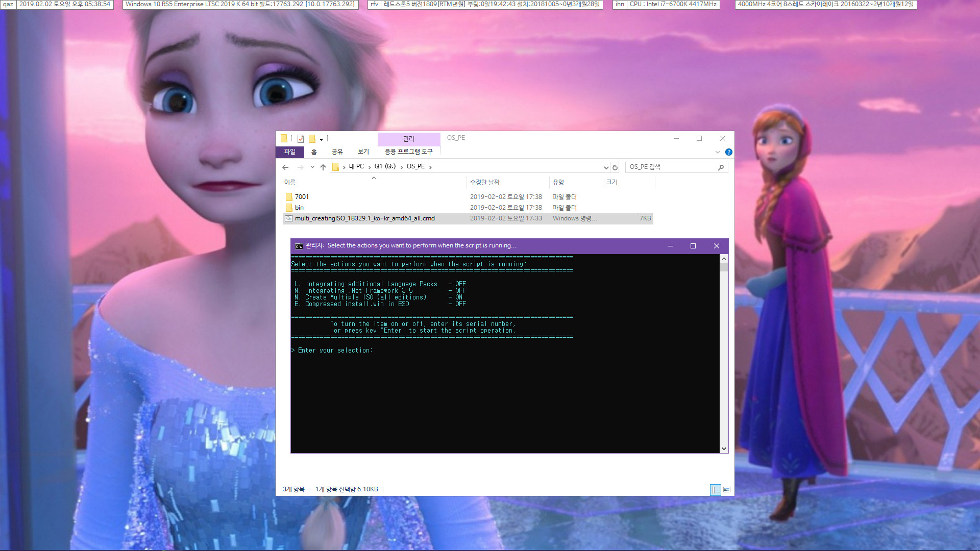Image resolution: width=980 pixels, height=551 pixels.
Task: Switch to large icons view layout icon
Action: (727, 490)
